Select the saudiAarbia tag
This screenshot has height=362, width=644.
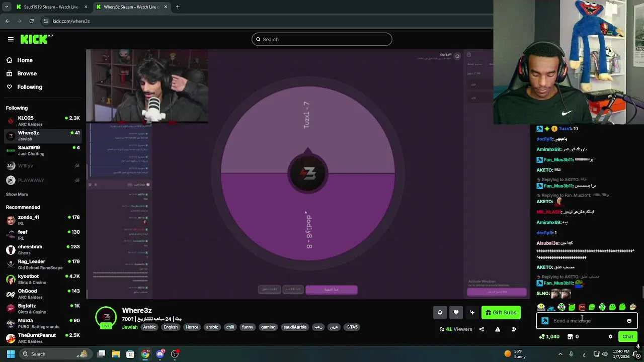295,327
